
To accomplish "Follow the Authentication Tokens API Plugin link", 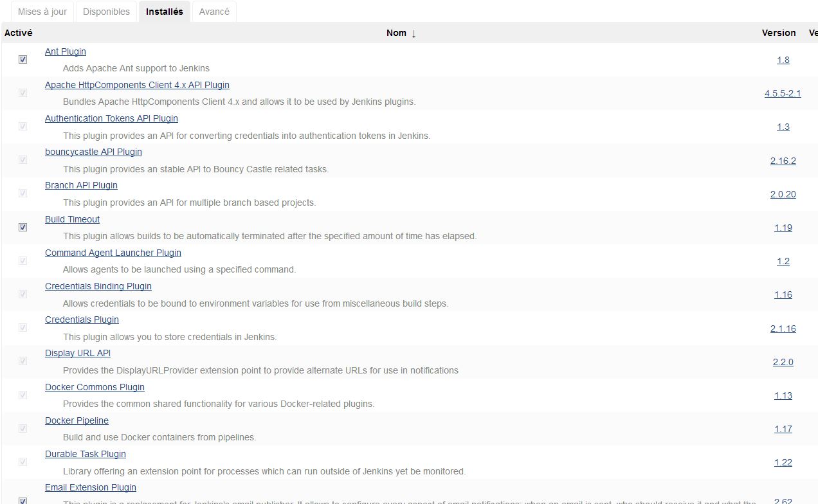I will (111, 118).
